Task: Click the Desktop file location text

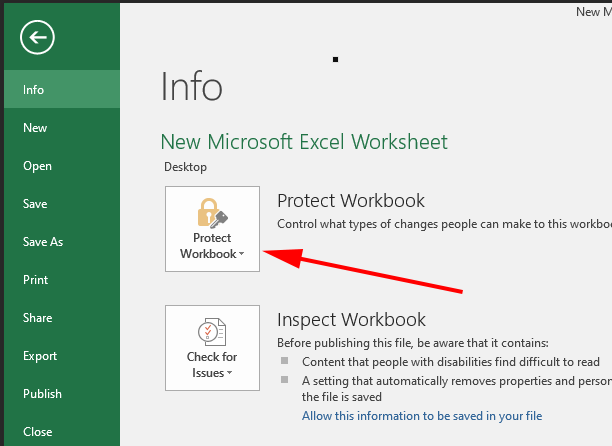Action: coord(186,167)
